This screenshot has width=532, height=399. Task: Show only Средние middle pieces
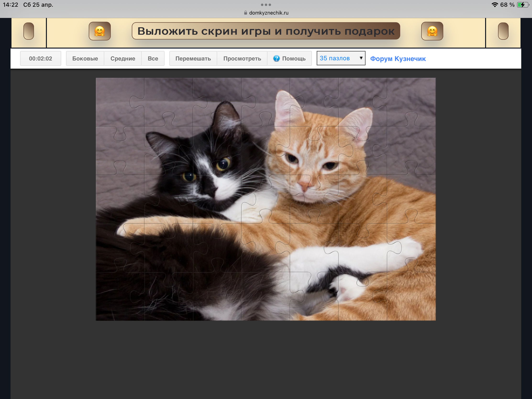[123, 58]
